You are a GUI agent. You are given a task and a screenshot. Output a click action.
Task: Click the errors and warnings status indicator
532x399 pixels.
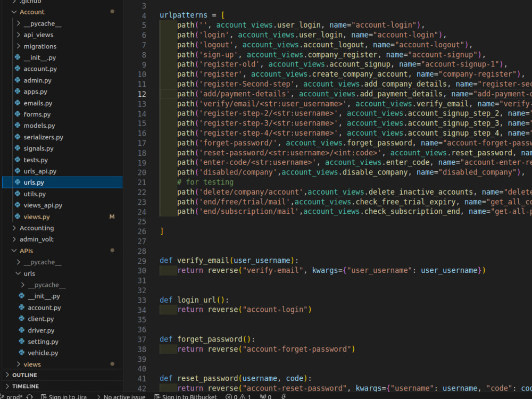238,396
